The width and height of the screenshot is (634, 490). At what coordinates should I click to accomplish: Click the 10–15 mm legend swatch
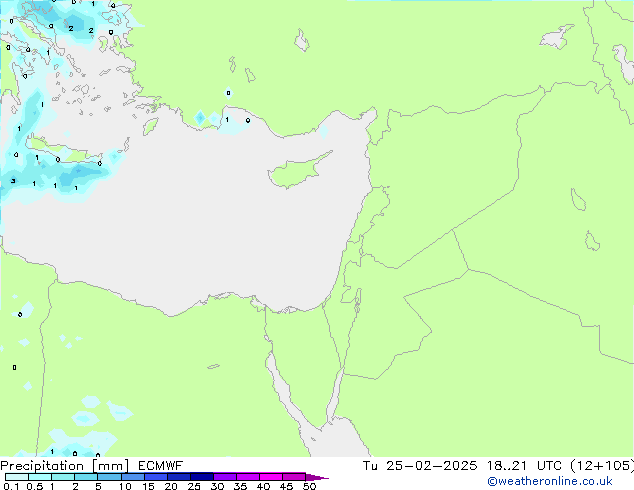[132, 477]
